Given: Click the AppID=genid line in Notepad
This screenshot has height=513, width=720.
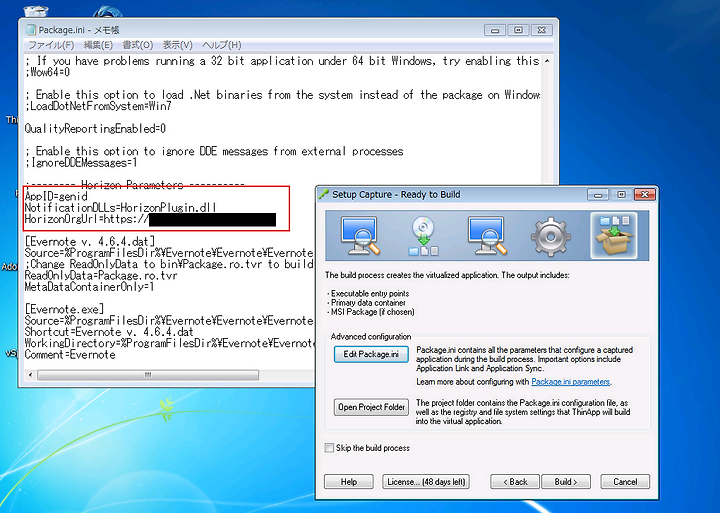Looking at the screenshot, I should coord(56,197).
